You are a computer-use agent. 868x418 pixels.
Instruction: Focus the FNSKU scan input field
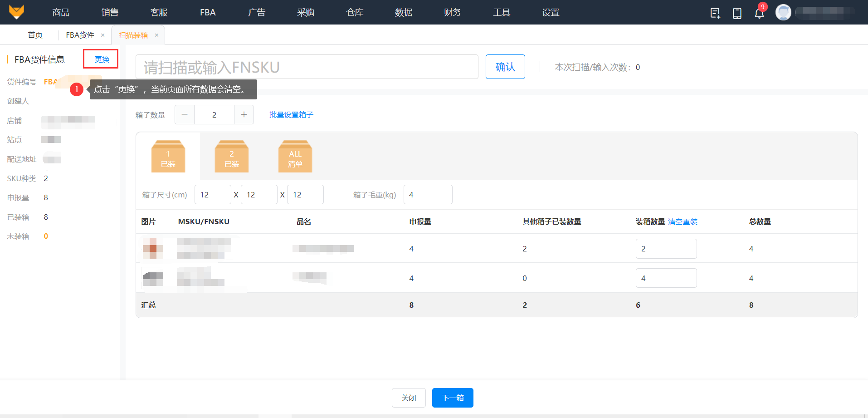click(x=307, y=67)
